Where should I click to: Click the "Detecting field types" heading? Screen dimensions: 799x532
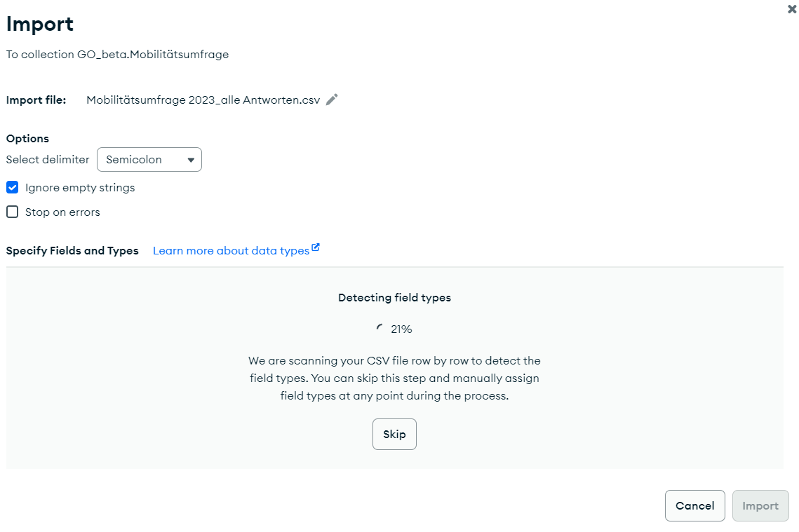pos(394,298)
